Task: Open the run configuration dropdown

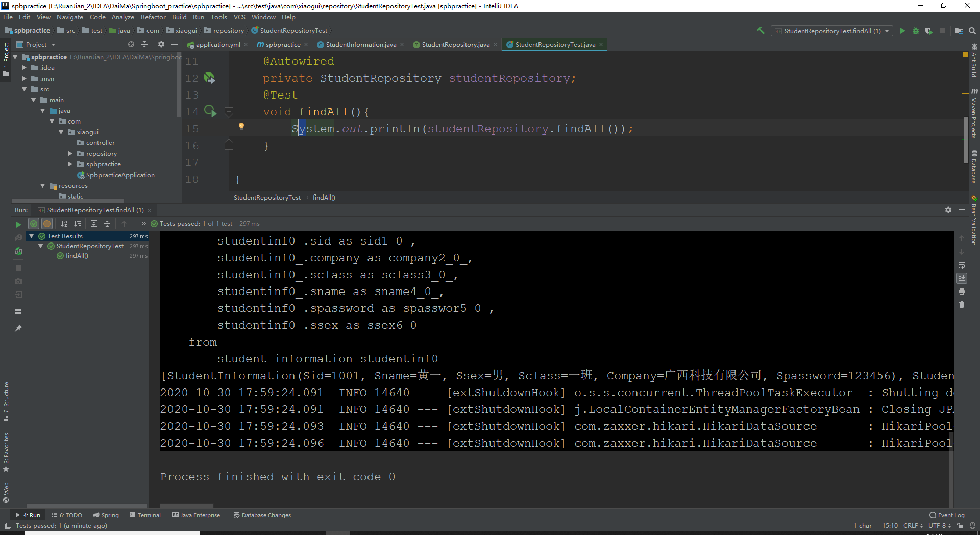Action: (x=832, y=31)
